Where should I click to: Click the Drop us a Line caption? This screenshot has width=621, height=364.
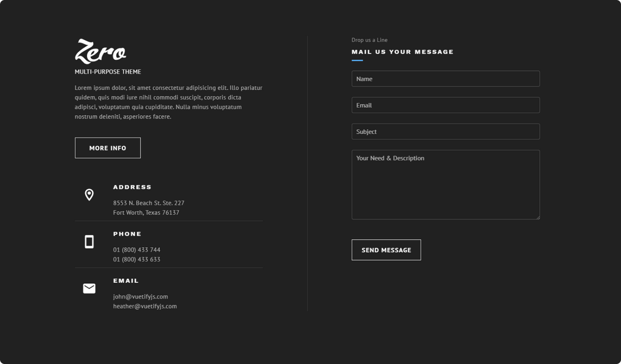(x=370, y=40)
